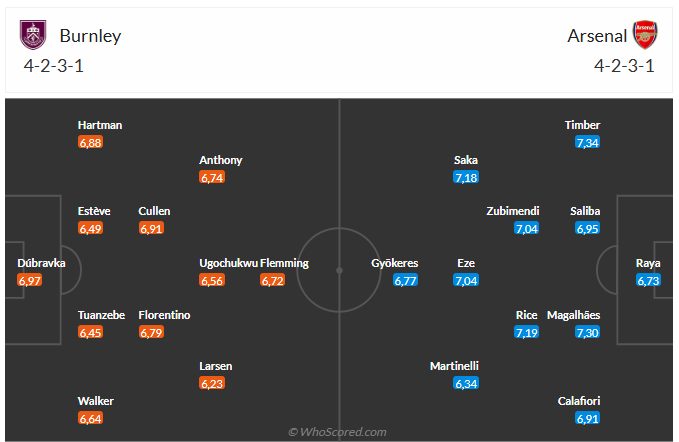Click the WhoScored.com watermark link
This screenshot has width=679, height=442.
click(x=338, y=432)
